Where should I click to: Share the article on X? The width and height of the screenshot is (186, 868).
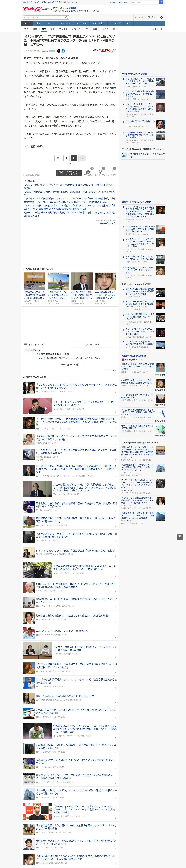pos(58,51)
